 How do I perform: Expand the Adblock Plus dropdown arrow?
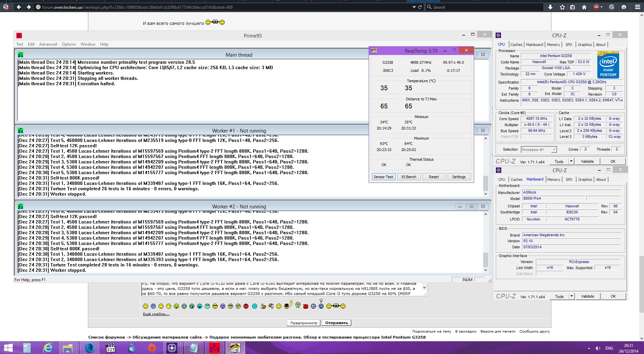(601, 7)
